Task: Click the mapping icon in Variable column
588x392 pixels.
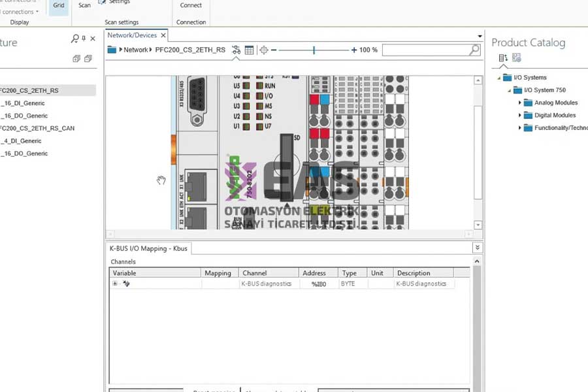Action: click(x=126, y=284)
